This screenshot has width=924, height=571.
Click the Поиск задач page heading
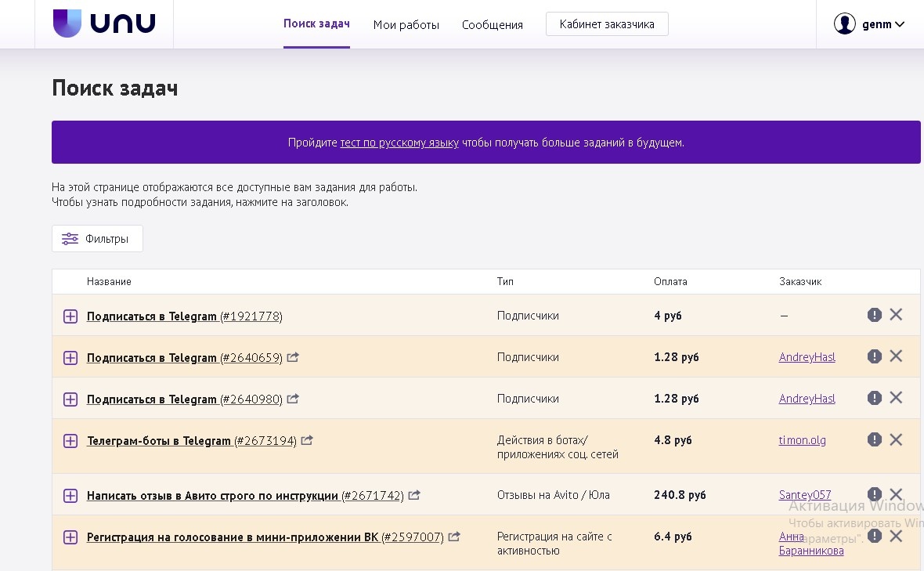point(115,89)
